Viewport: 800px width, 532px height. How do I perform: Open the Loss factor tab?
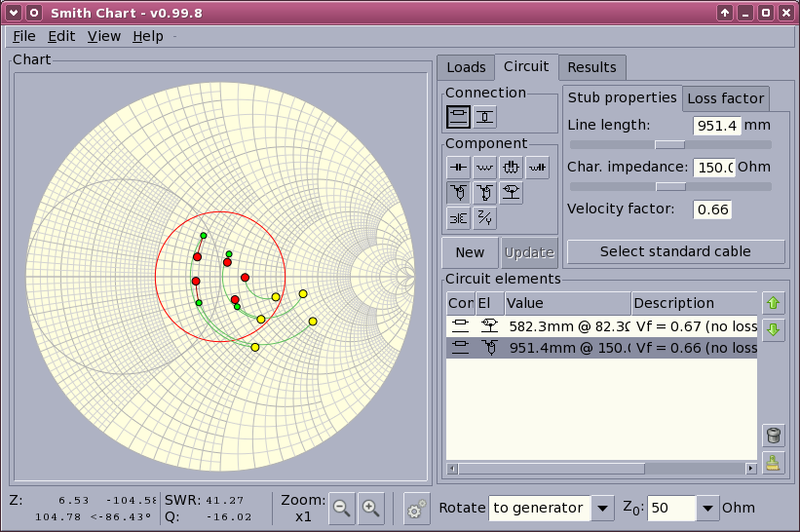click(x=726, y=98)
